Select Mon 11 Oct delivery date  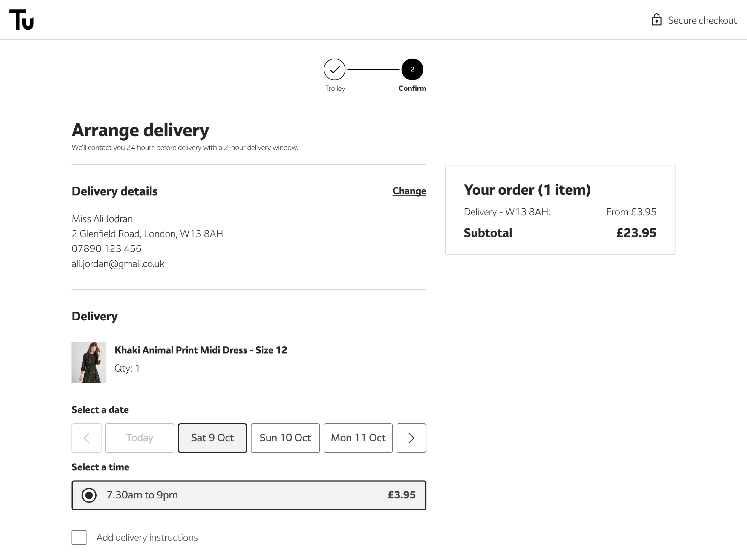(x=358, y=438)
